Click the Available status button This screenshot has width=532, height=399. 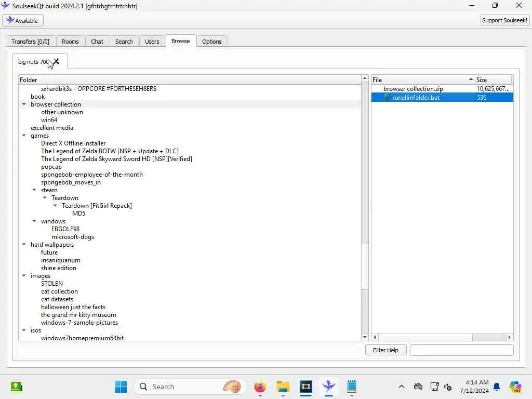click(x=23, y=20)
